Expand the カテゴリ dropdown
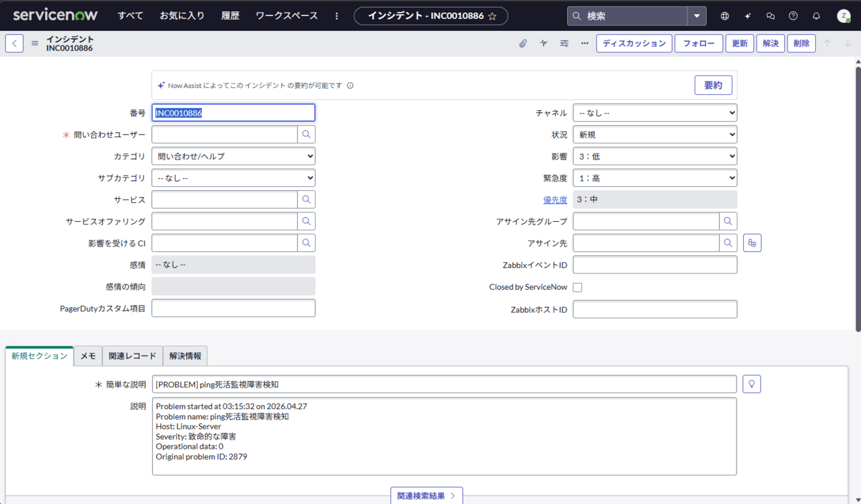The image size is (861, 504). tap(233, 156)
